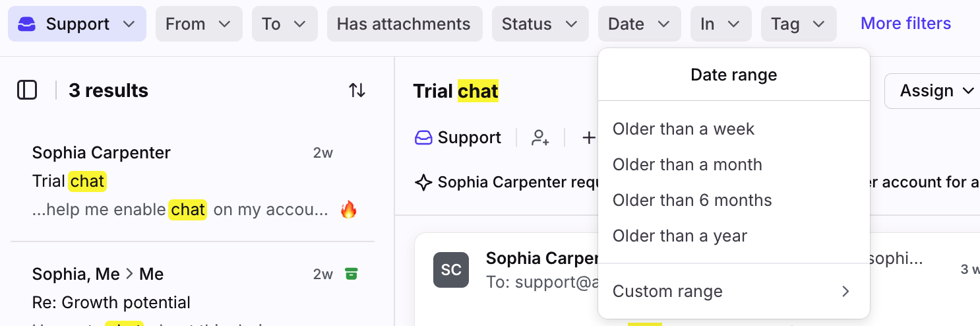Click the SC sender avatar

(451, 270)
